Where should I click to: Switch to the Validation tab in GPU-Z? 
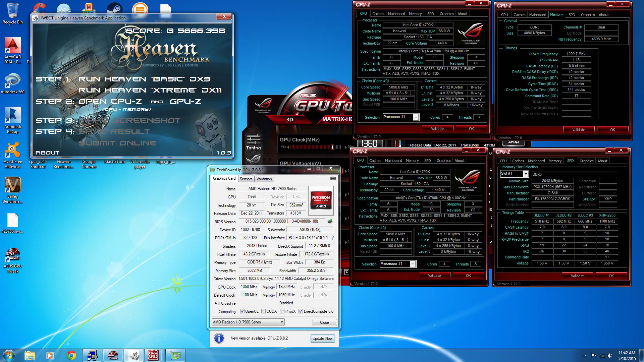(x=264, y=179)
